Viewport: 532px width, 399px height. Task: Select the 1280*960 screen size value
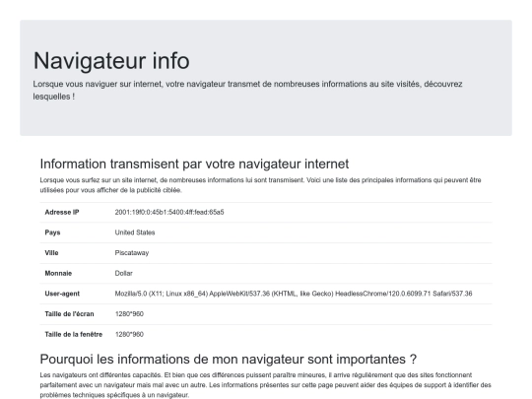(x=129, y=314)
